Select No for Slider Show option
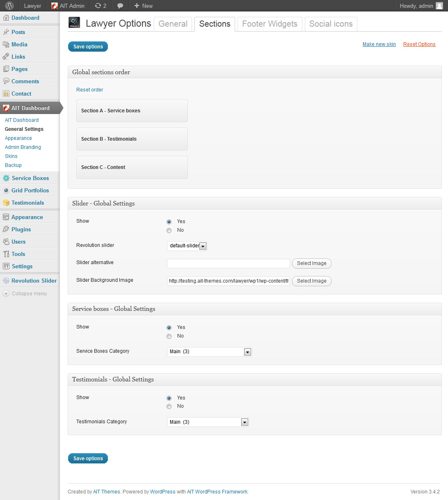 point(169,231)
